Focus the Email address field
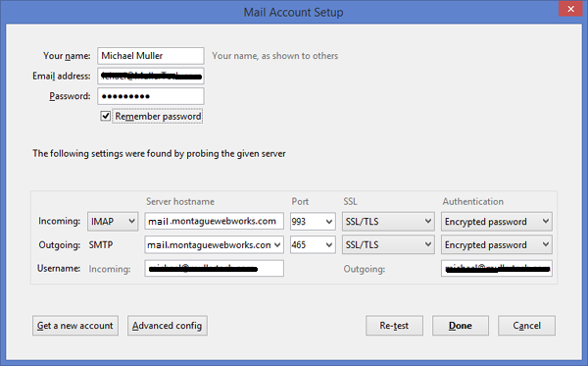This screenshot has height=366, width=588. (x=151, y=76)
